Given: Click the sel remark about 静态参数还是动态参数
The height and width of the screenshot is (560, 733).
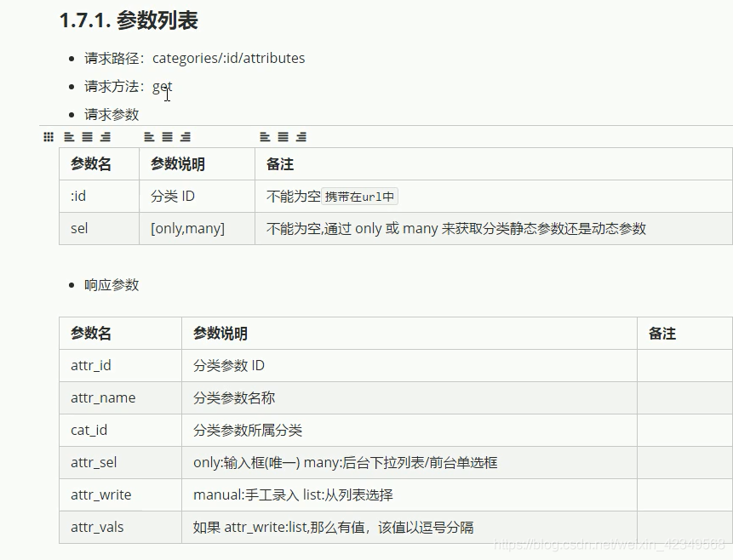Looking at the screenshot, I should pos(494,229).
